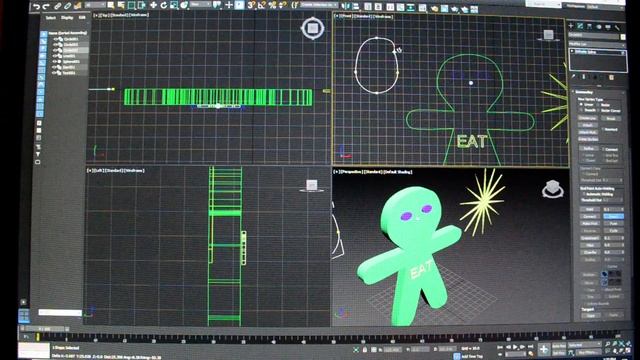
Task: Open the Display menu in Scene Explorer
Action: (67, 18)
